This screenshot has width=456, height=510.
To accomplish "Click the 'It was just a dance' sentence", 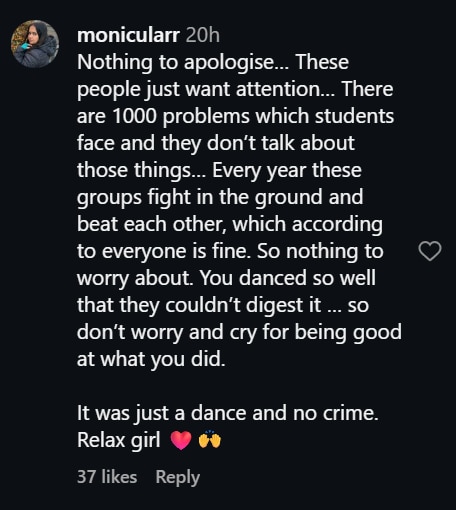I will [x=228, y=413].
